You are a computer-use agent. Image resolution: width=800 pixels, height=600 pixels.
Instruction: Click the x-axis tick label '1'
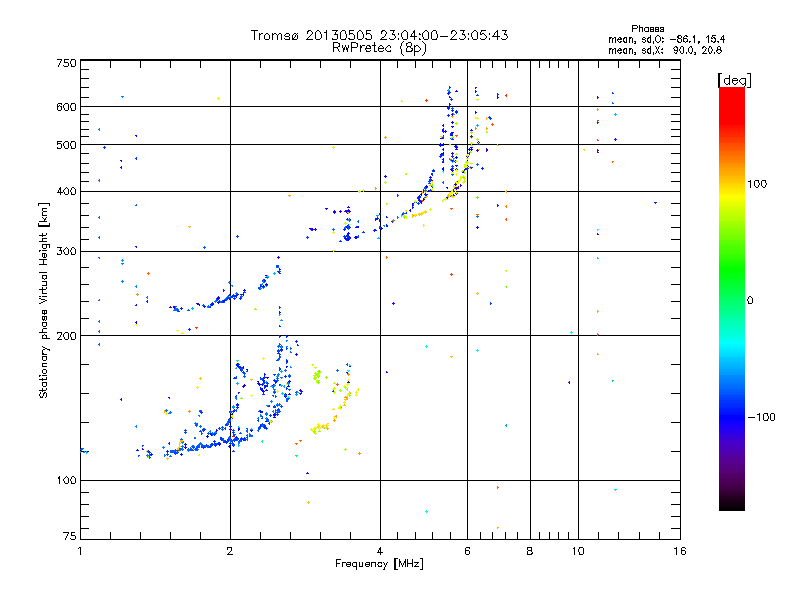pyautogui.click(x=80, y=551)
